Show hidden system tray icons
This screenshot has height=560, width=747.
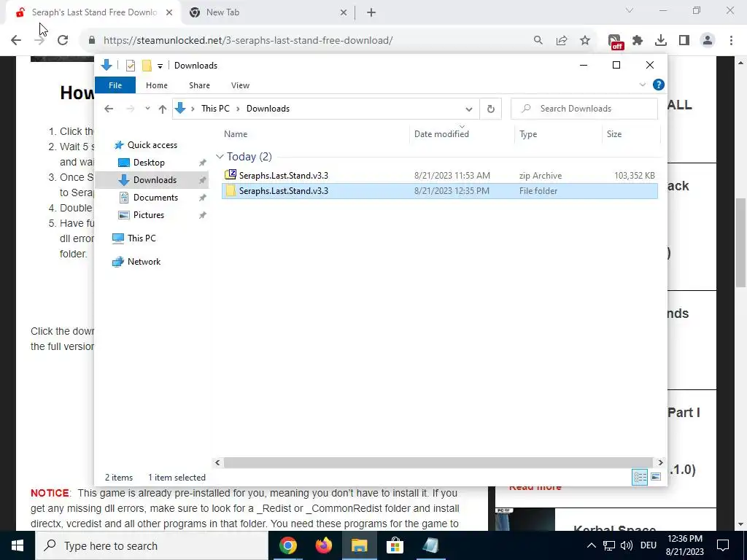(x=591, y=545)
